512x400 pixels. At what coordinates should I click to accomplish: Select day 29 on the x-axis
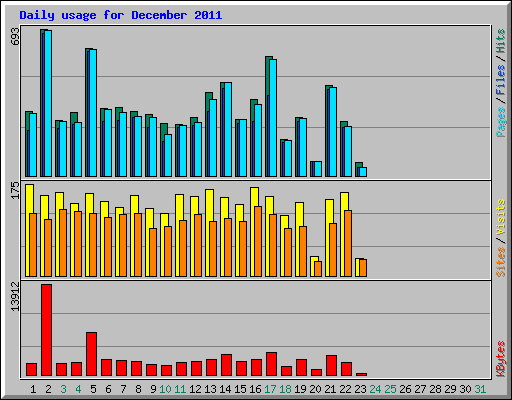(450, 389)
